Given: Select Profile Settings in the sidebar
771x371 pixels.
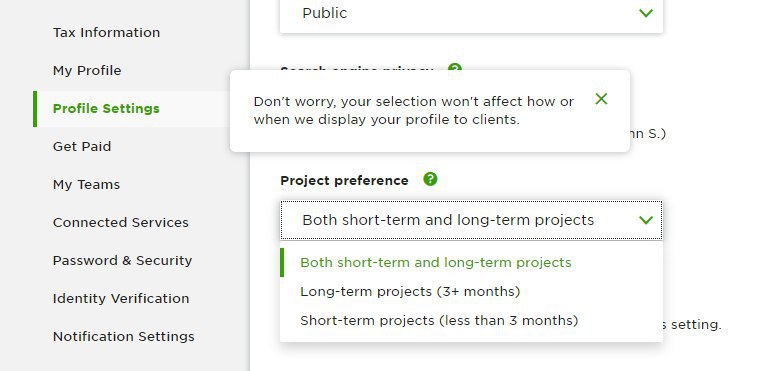Looking at the screenshot, I should tap(106, 109).
